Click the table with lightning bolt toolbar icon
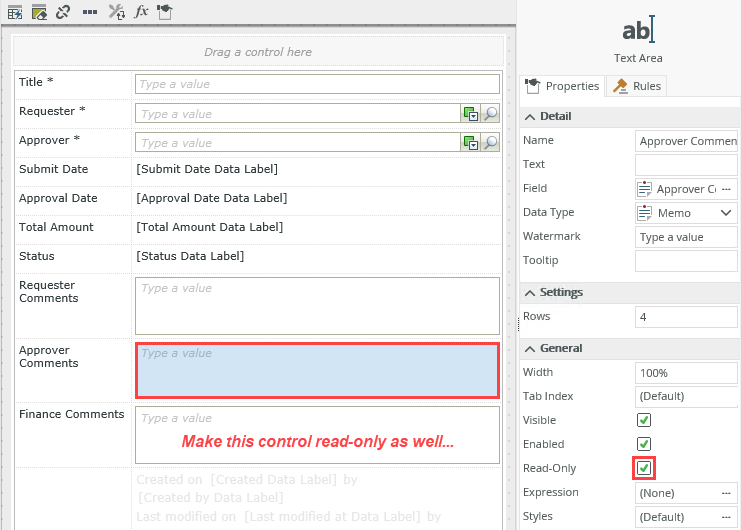The image size is (741, 530). [15, 12]
